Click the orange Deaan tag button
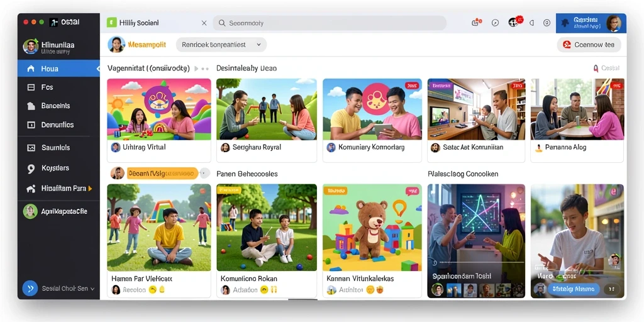 point(162,174)
